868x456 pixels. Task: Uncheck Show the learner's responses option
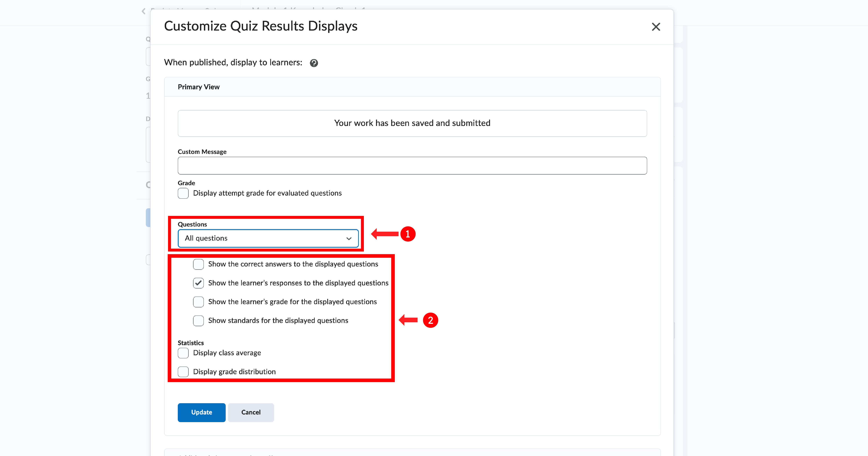click(198, 283)
